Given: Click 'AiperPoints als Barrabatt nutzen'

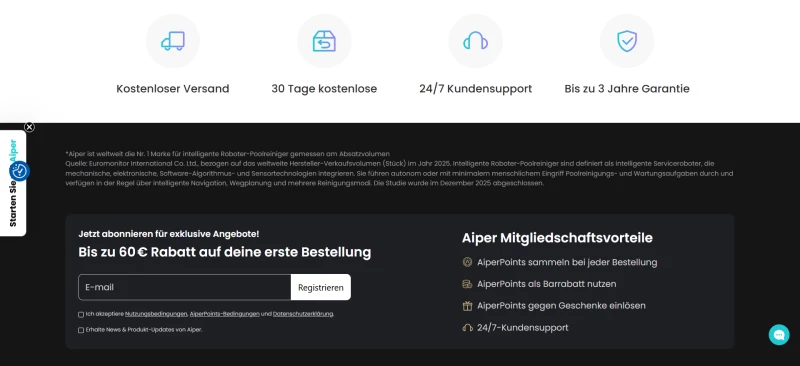Looking at the screenshot, I should click(546, 284).
